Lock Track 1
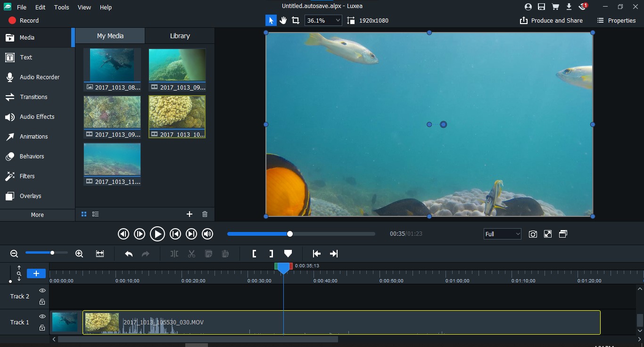644x347 pixels. [x=42, y=327]
